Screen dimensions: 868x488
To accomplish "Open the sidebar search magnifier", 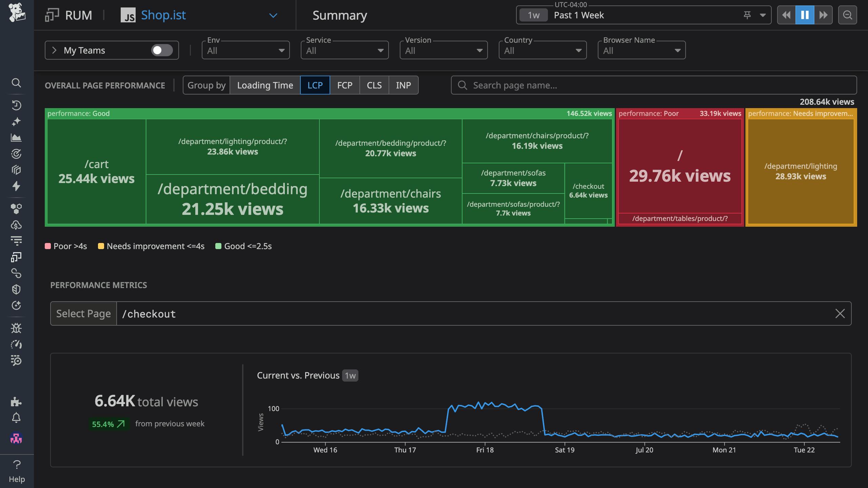I will (x=17, y=83).
